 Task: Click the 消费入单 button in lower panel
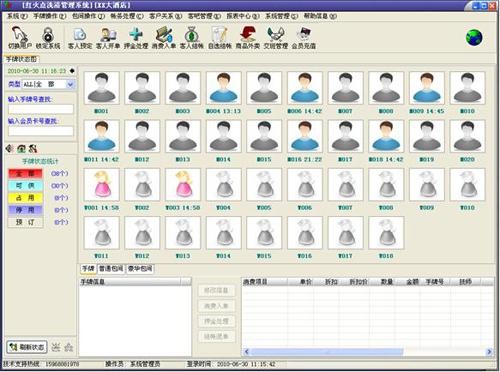click(x=216, y=306)
